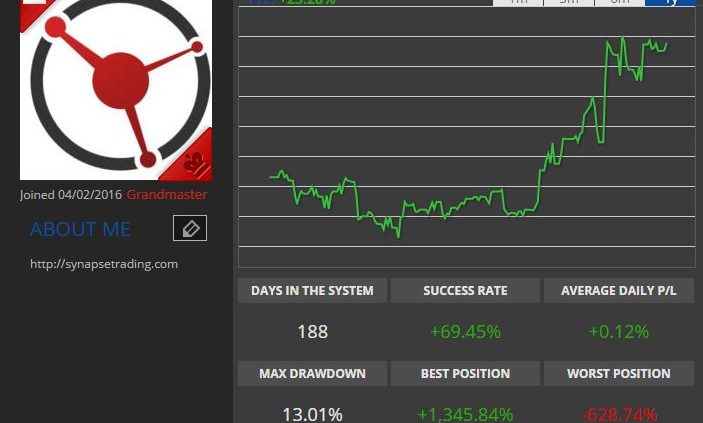Click the ABOUT ME heading
This screenshot has height=423, width=703.
[x=80, y=229]
